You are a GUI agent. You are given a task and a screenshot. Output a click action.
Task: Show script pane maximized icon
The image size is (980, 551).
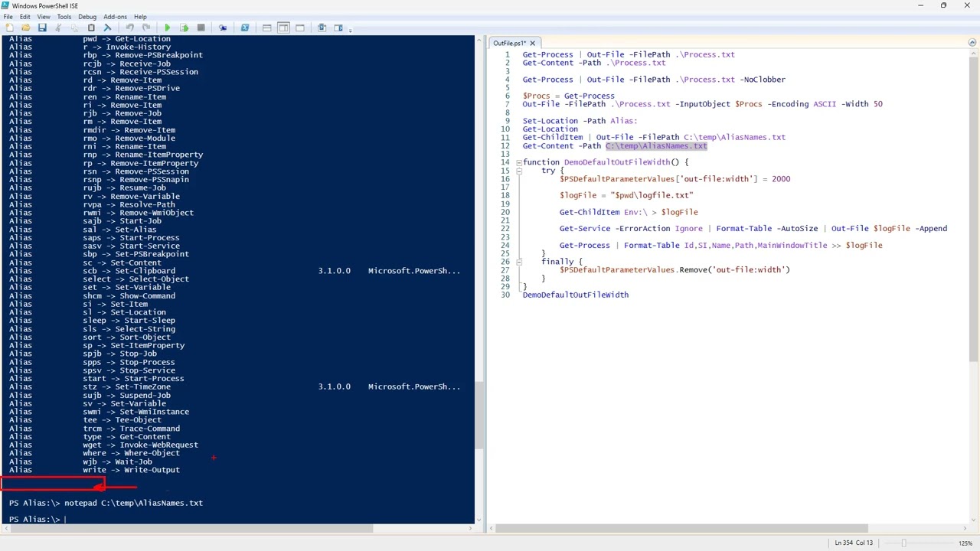pos(300,28)
